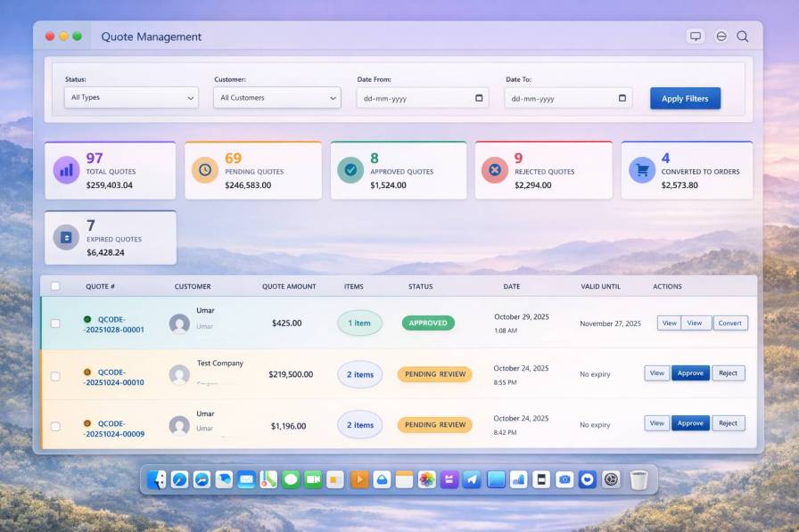The width and height of the screenshot is (799, 532).
Task: Open Finder from the dock
Action: tap(156, 479)
